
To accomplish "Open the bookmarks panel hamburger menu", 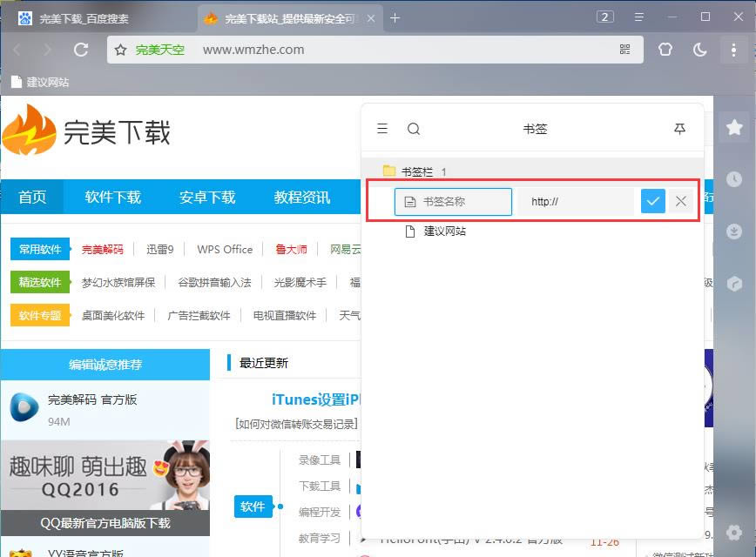I will 382,129.
